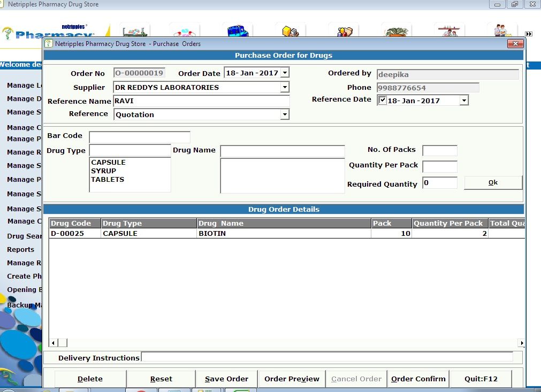This screenshot has width=541, height=392.
Task: Open Manage D item in the sidebar
Action: (24, 99)
